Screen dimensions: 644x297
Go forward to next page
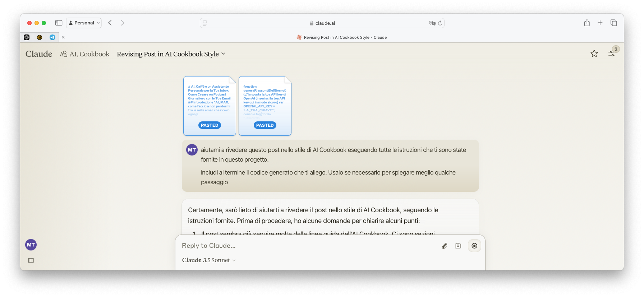click(123, 23)
